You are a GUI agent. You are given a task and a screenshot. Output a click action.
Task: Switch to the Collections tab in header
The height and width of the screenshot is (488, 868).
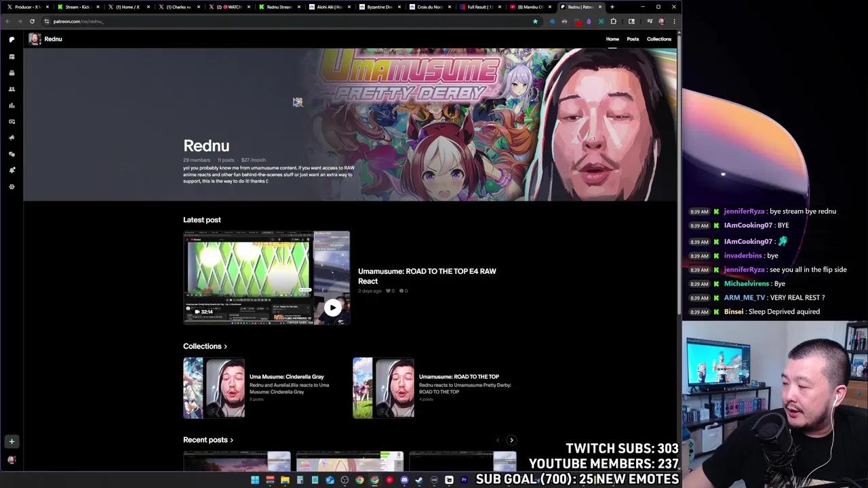tap(658, 39)
